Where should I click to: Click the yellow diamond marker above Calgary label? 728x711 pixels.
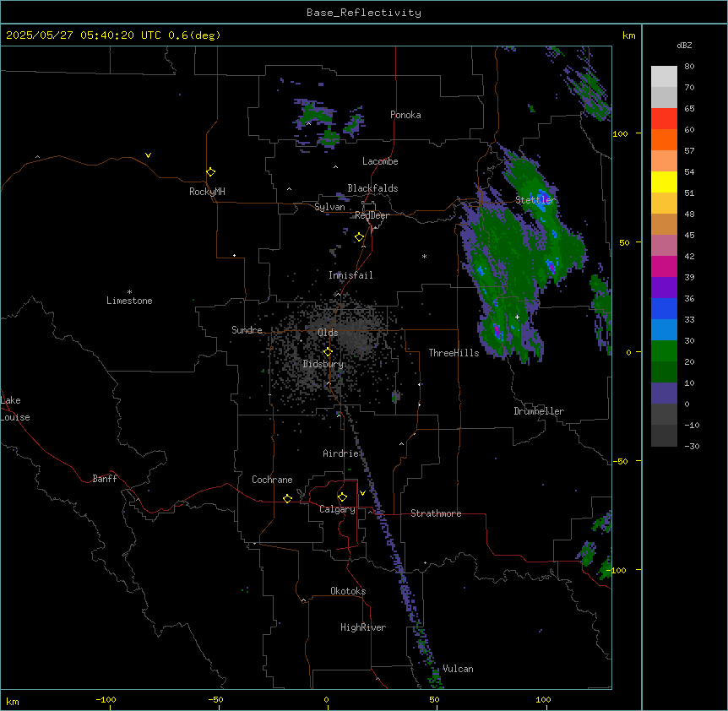(342, 497)
